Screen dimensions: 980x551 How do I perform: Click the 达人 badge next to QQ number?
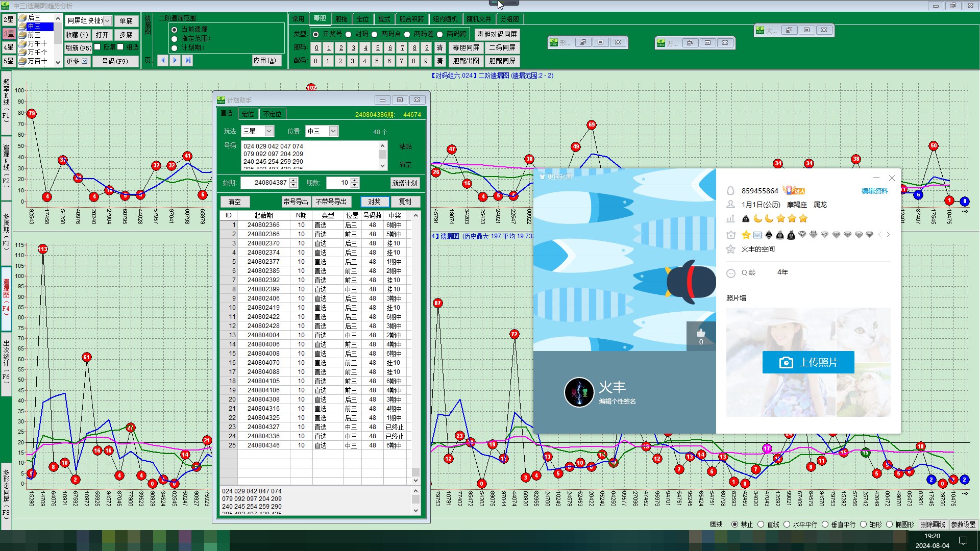794,190
